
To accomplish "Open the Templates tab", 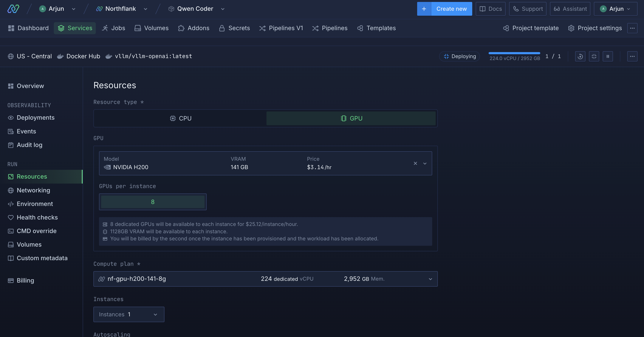I will 376,28.
